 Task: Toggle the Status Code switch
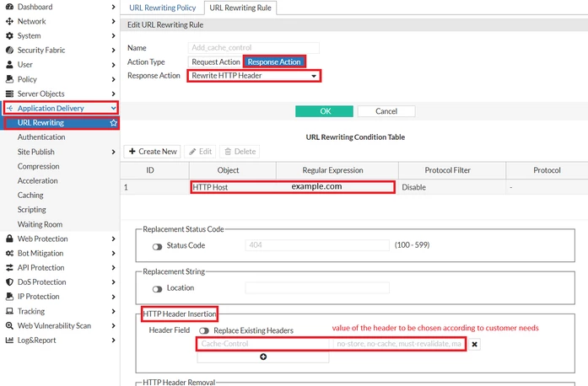(x=157, y=247)
